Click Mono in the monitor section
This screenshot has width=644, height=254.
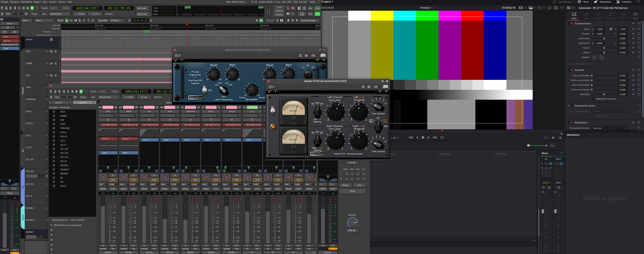pyautogui.click(x=345, y=185)
